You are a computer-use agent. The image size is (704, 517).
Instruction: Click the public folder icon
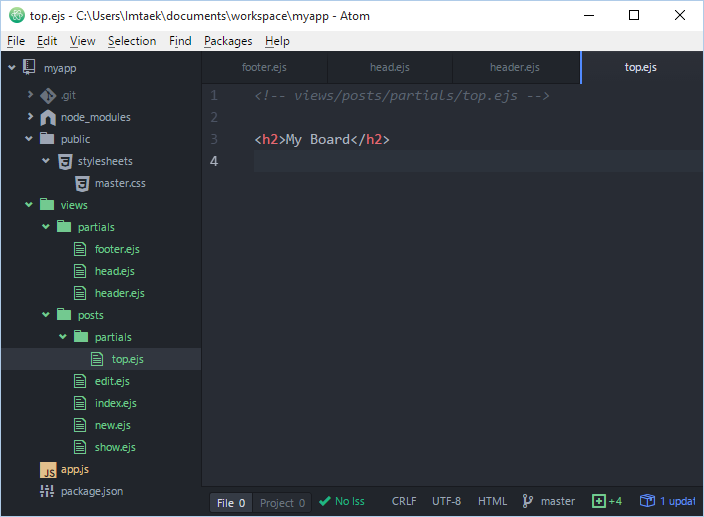47,138
